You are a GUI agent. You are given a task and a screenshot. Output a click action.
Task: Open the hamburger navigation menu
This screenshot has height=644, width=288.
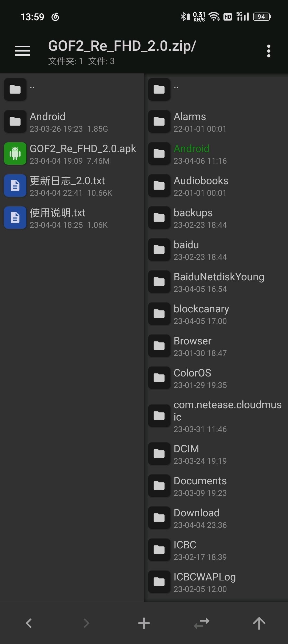(22, 51)
